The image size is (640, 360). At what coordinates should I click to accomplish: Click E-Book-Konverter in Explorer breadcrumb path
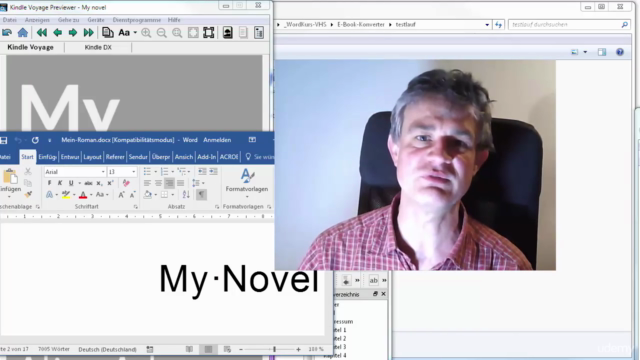point(361,24)
